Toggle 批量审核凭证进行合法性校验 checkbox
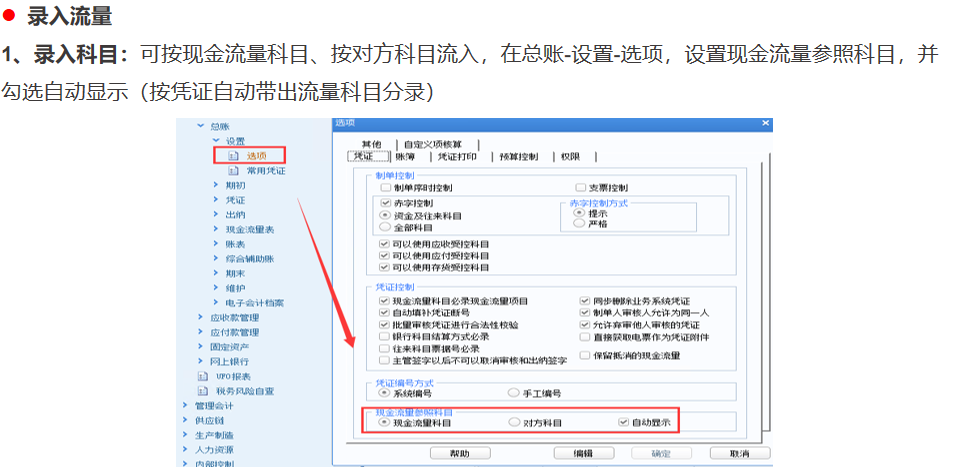Screen dimensions: 953x473 384,325
